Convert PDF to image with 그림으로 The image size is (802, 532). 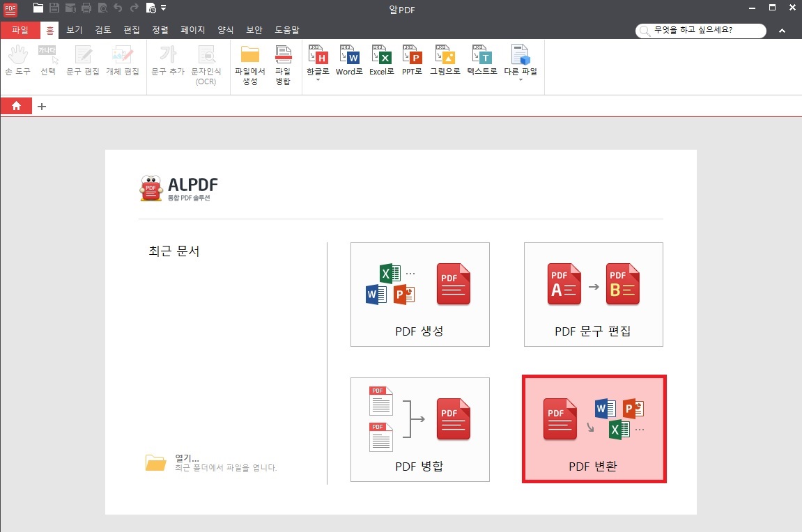[x=445, y=61]
